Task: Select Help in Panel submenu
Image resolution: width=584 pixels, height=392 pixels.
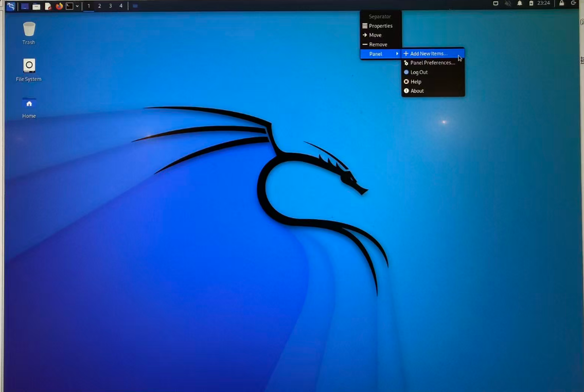Action: point(433,81)
